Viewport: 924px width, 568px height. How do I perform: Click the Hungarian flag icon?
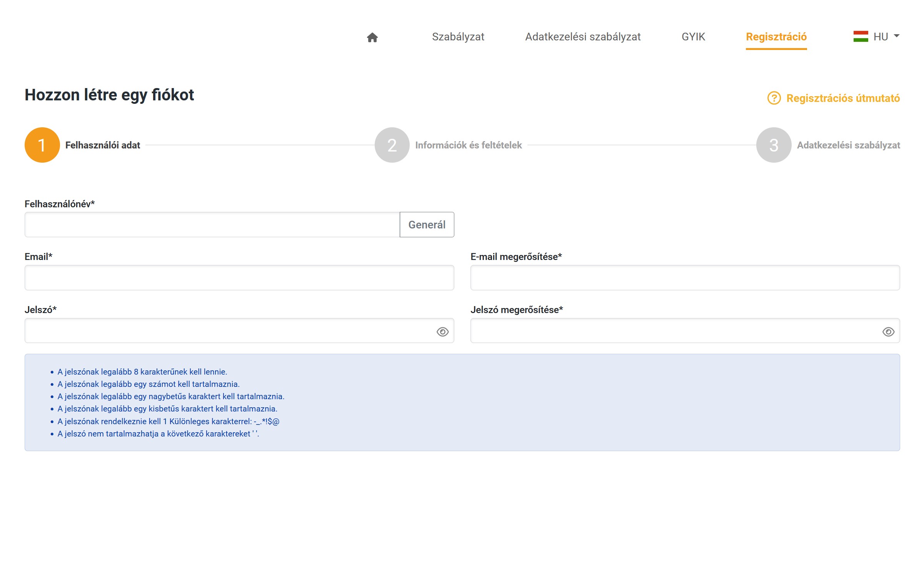coord(861,37)
